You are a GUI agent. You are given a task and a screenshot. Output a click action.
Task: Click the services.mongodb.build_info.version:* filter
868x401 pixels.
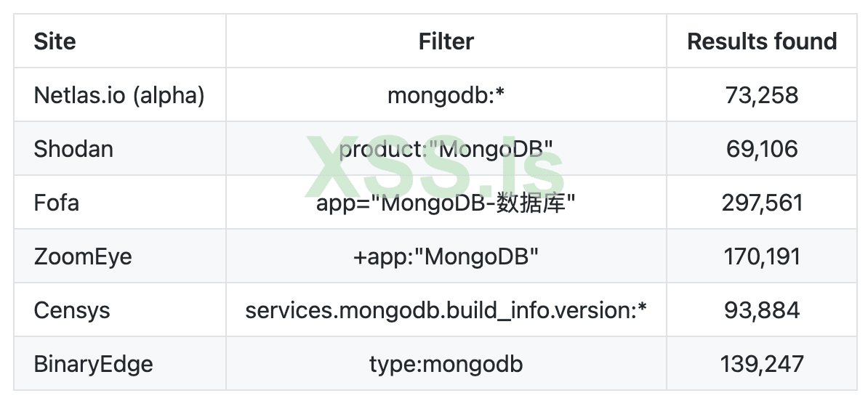(446, 310)
